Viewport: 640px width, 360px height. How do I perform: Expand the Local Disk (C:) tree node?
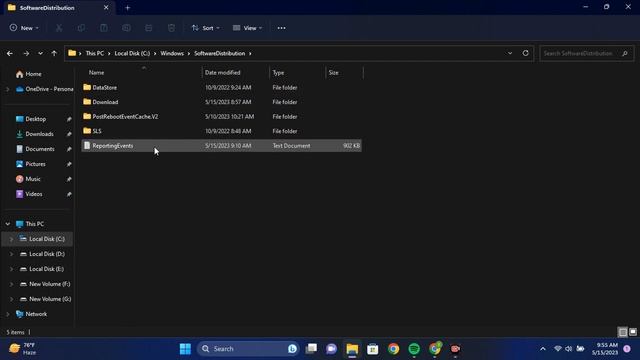11,239
